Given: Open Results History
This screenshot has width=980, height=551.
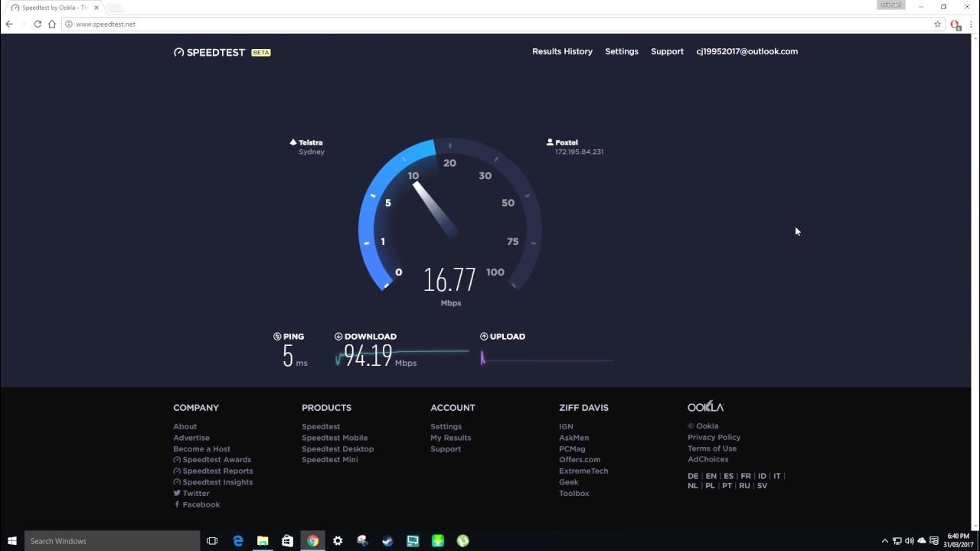Looking at the screenshot, I should coord(562,51).
